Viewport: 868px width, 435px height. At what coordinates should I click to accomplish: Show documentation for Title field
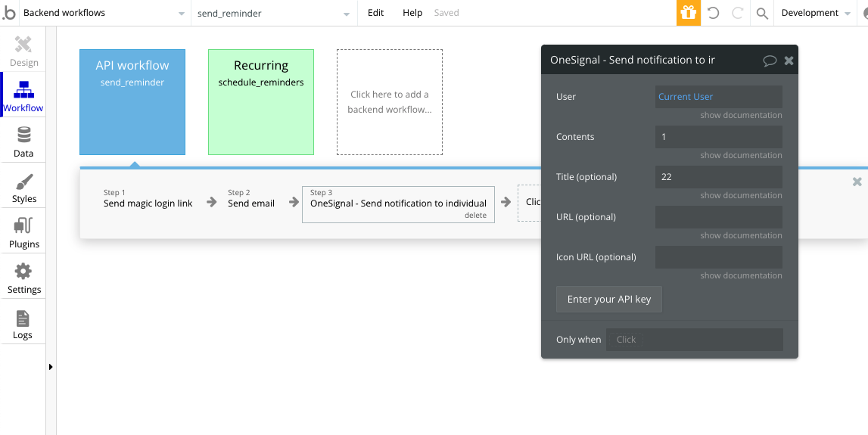(741, 195)
